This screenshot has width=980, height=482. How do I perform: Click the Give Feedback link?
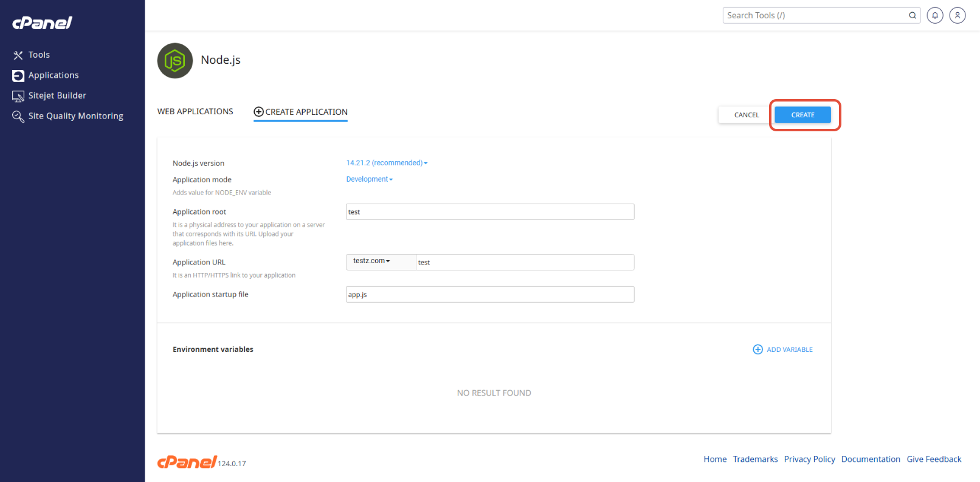coord(934,460)
